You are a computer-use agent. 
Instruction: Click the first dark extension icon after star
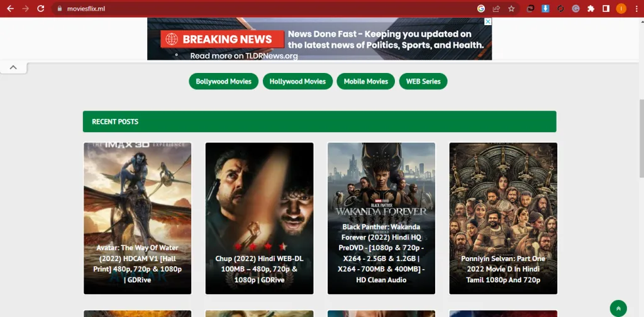pos(530,9)
